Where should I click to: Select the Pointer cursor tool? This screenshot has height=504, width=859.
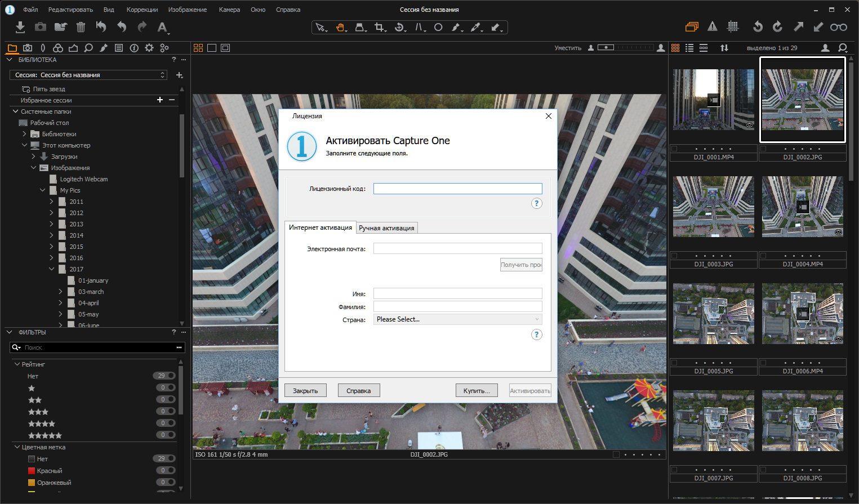[321, 28]
